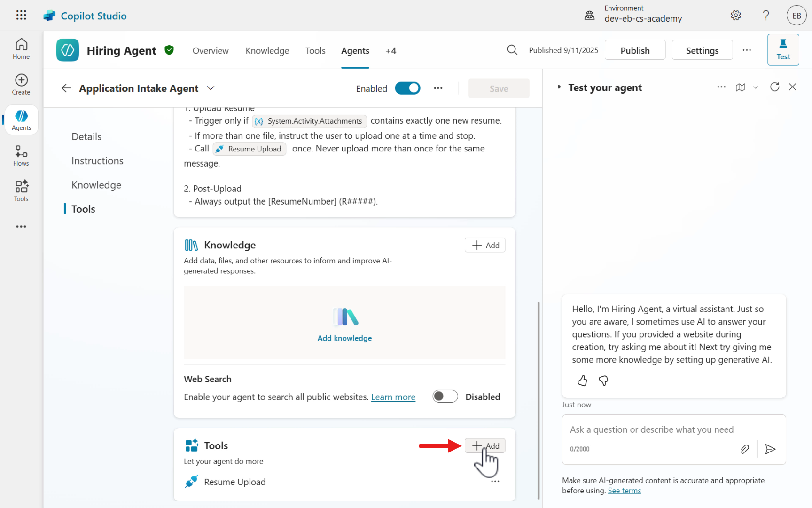Image resolution: width=812 pixels, height=508 pixels.
Task: Give thumbs up to agent greeting
Action: coord(582,381)
